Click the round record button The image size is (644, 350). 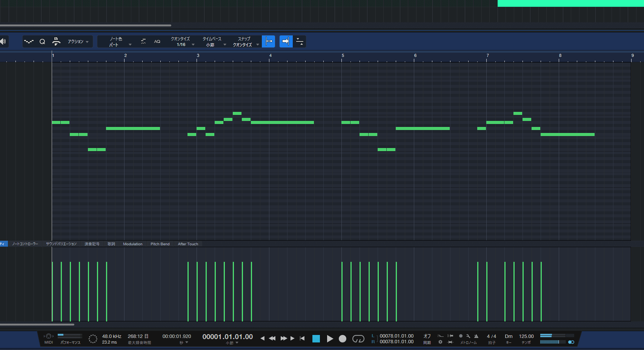click(x=343, y=339)
